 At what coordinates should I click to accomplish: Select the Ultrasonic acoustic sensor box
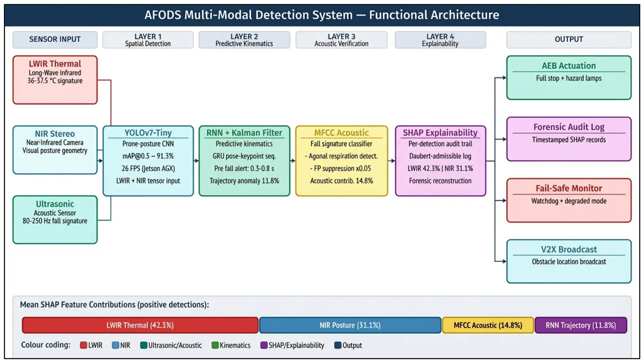[55, 220]
